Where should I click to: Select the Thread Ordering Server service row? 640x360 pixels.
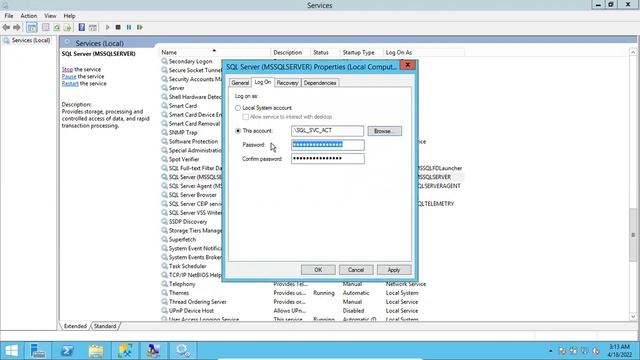312,302
